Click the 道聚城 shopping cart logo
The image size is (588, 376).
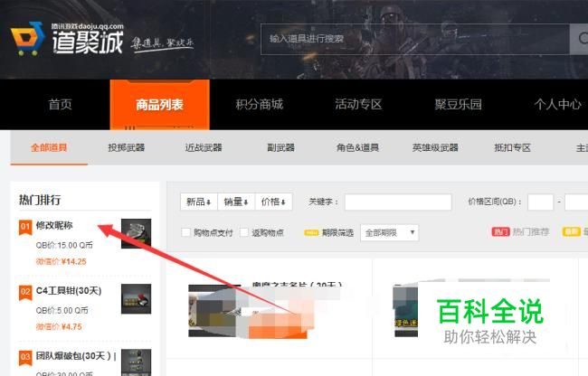[27, 39]
